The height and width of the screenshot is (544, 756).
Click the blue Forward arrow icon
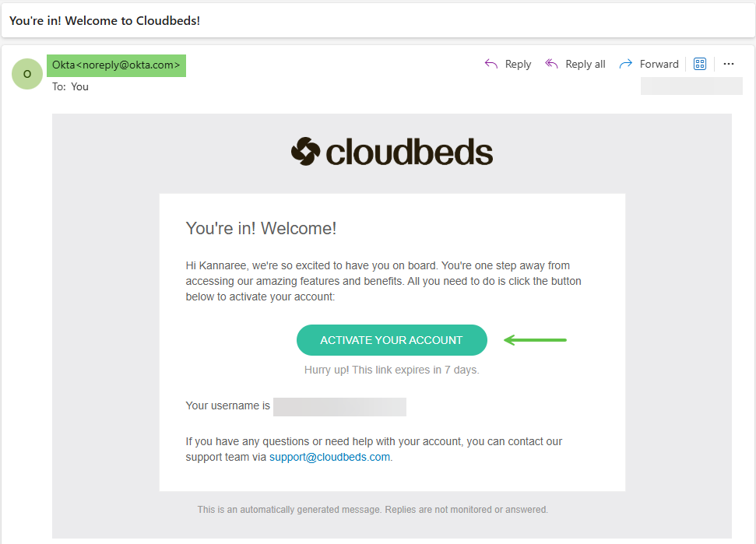pyautogui.click(x=625, y=64)
